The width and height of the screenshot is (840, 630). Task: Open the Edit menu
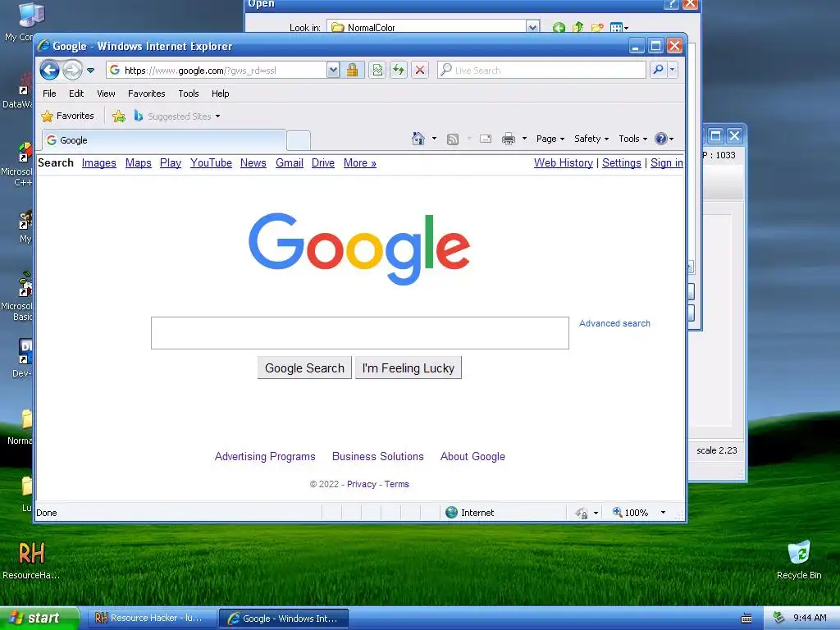click(76, 94)
